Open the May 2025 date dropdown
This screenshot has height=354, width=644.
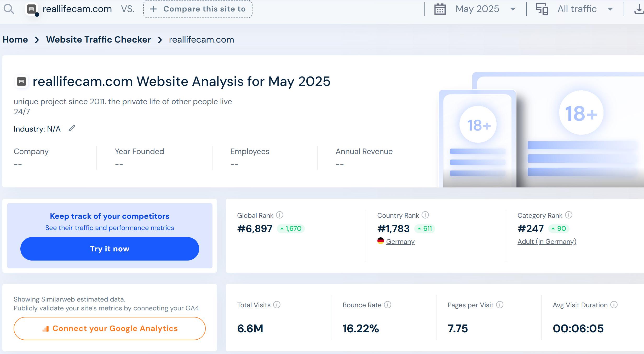pos(485,9)
